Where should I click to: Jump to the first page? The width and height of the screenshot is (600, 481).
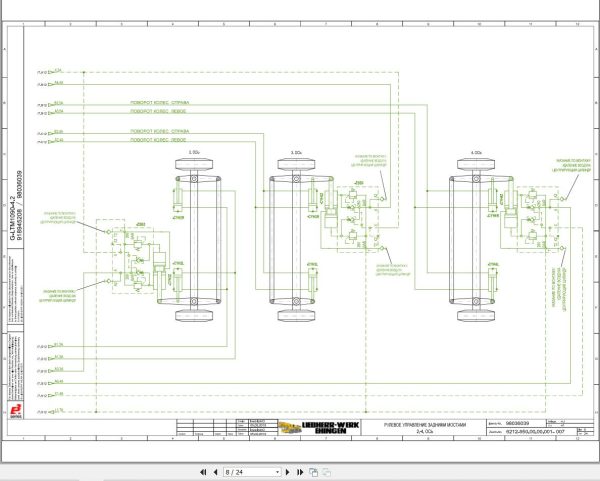[203, 472]
